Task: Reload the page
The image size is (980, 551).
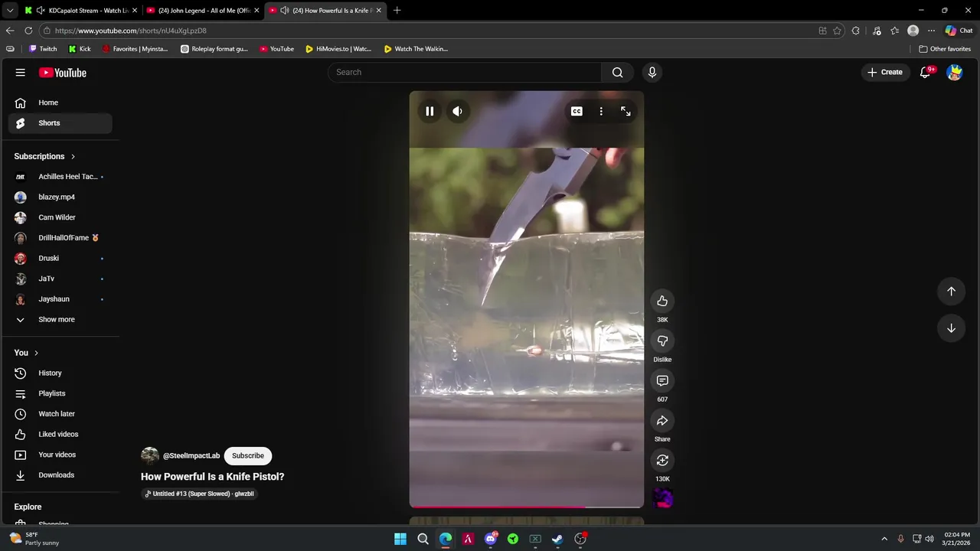Action: pos(28,31)
